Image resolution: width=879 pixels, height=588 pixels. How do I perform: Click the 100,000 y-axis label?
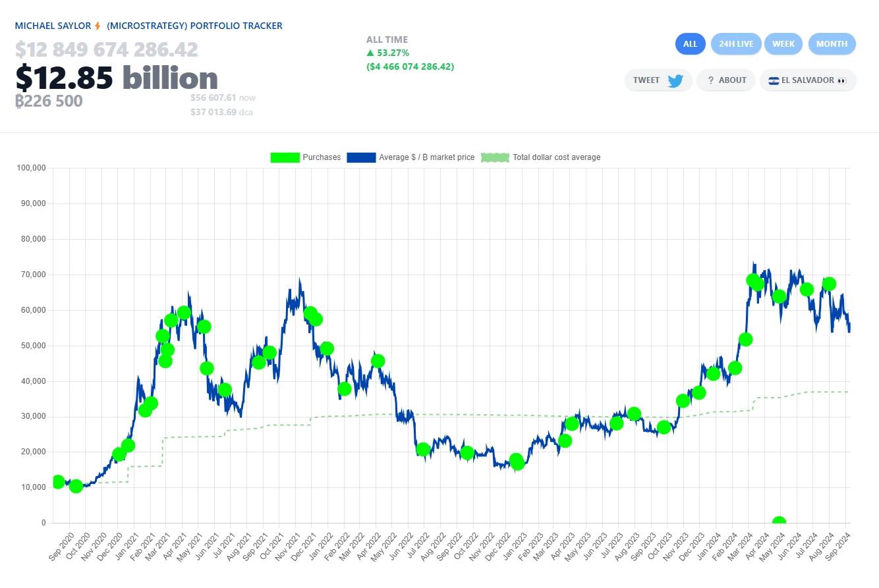31,168
